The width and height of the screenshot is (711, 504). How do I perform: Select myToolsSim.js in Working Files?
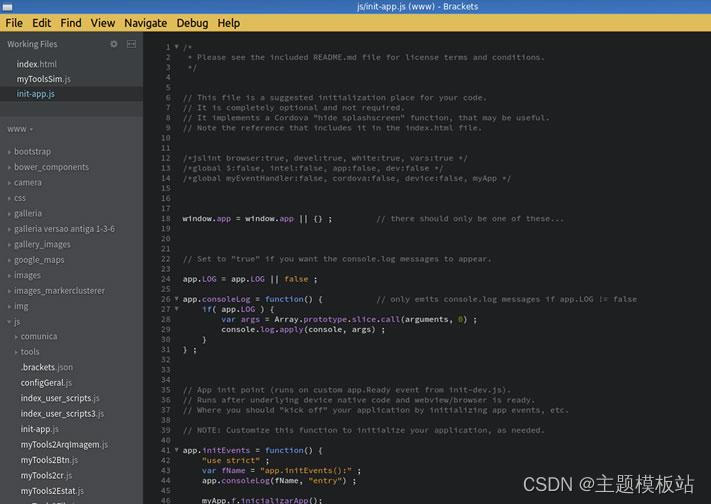click(44, 79)
